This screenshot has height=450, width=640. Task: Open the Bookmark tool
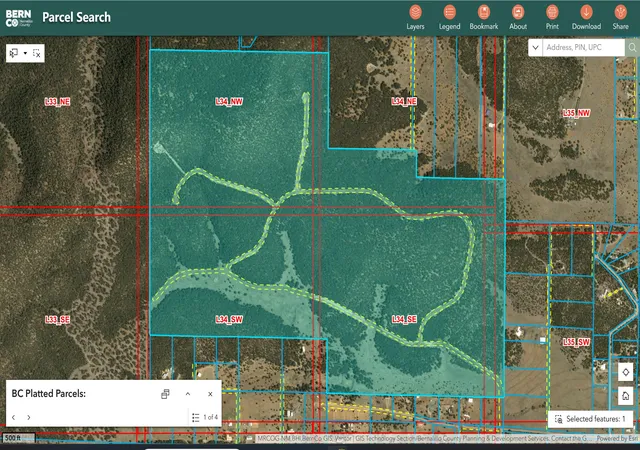click(484, 17)
